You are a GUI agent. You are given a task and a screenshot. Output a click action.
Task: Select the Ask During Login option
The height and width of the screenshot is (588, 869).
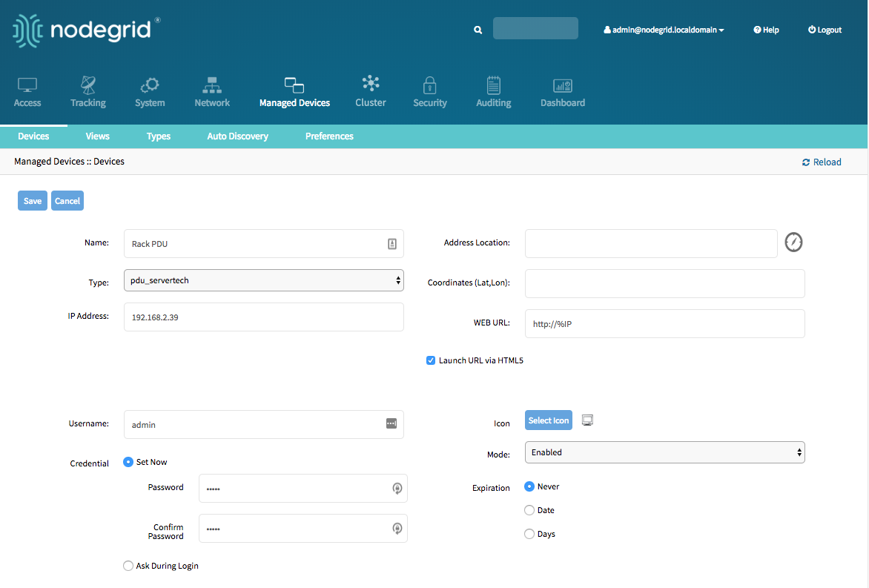click(x=128, y=565)
